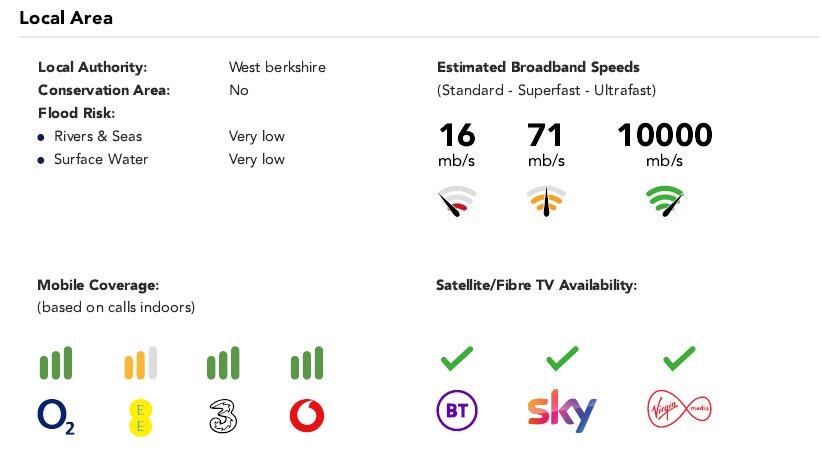This screenshot has height=459, width=822.
Task: Click the green ultrafast speed gauge
Action: (665, 203)
